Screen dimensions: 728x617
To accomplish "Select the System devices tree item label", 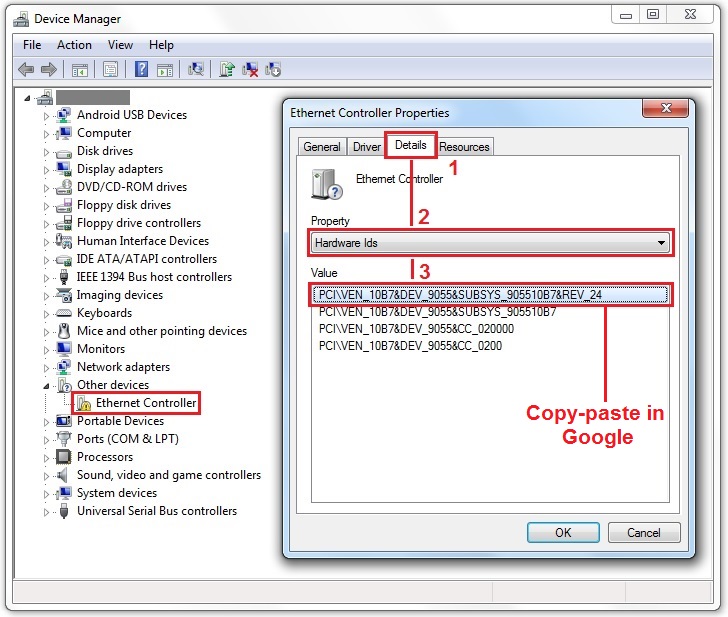I will (x=117, y=493).
